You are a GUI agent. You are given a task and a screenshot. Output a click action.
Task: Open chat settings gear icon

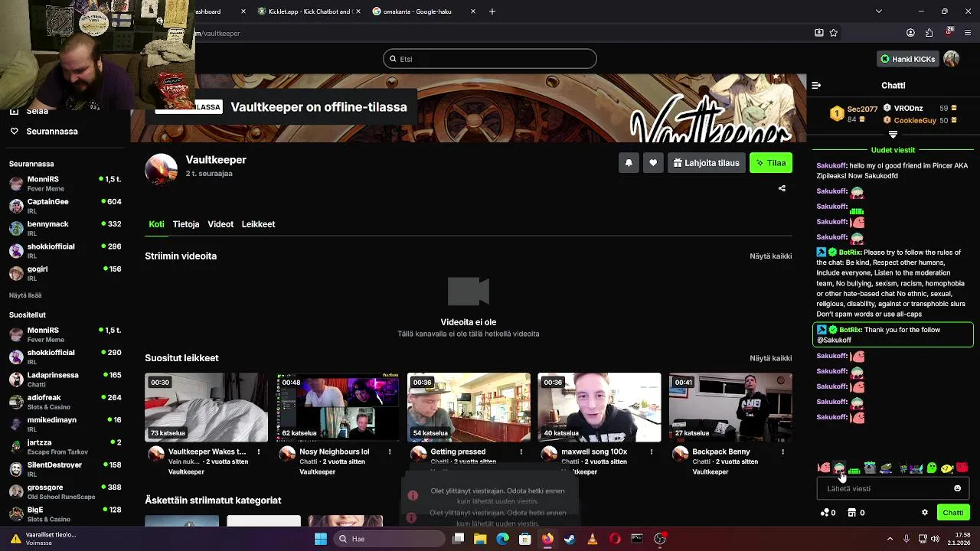[925, 513]
